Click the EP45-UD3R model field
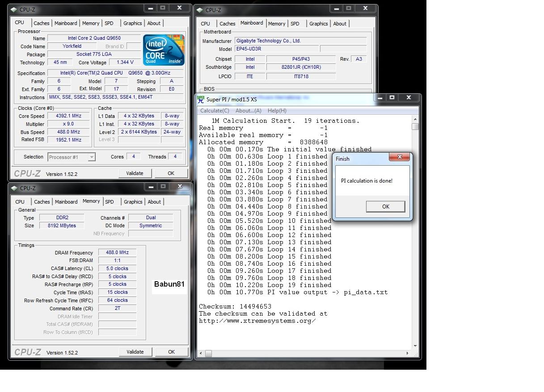 pyautogui.click(x=277, y=49)
